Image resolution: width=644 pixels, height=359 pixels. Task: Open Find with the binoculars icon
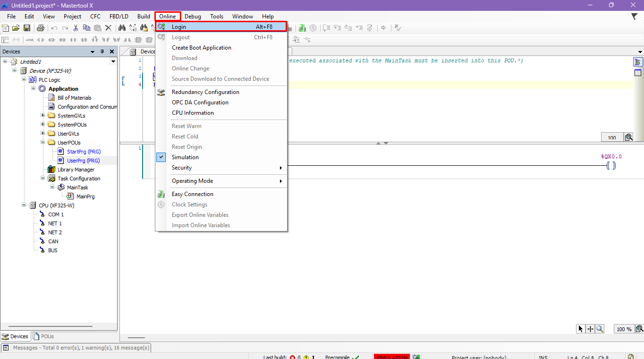coord(121,28)
